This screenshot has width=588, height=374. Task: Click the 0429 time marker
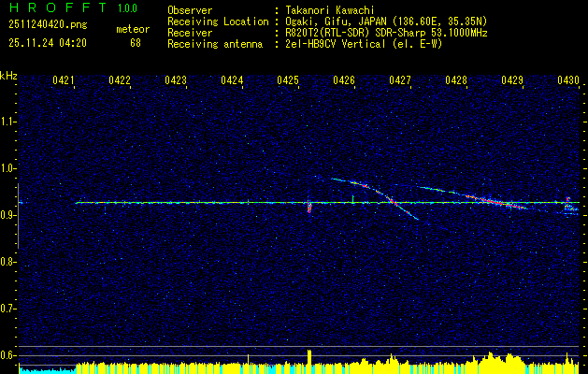pos(512,79)
